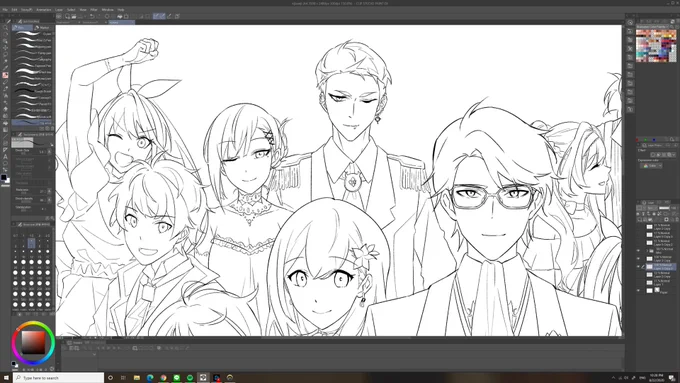Select the Brush tool
Image resolution: width=680 pixels, height=383 pixels.
click(6, 88)
